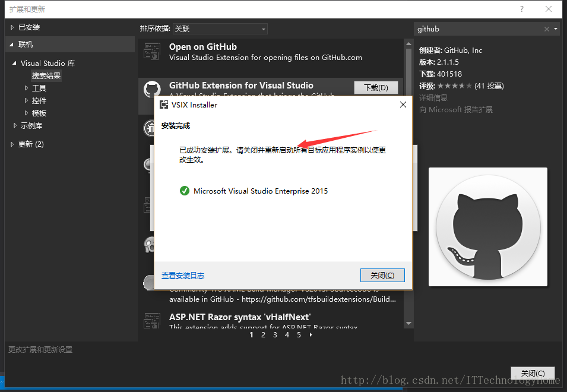Close the VSIX Installer dialog with X
Image resolution: width=567 pixels, height=392 pixels.
pos(403,105)
